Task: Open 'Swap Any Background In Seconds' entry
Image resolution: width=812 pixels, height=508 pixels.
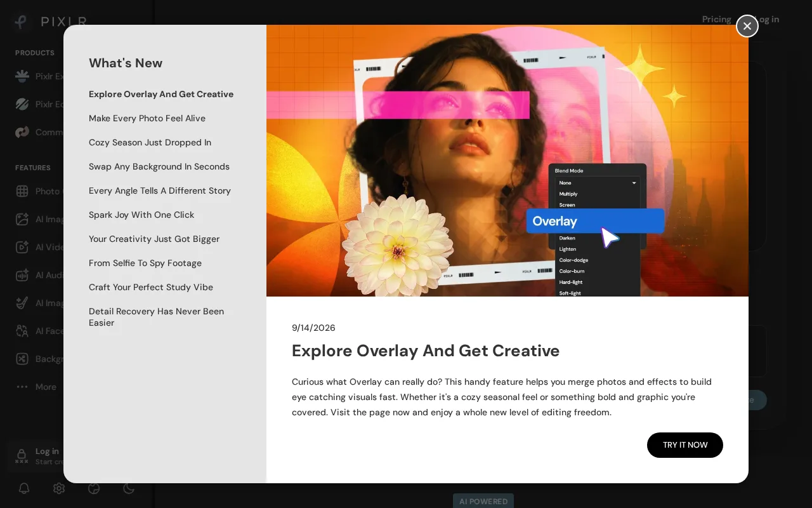Action: coord(159,166)
